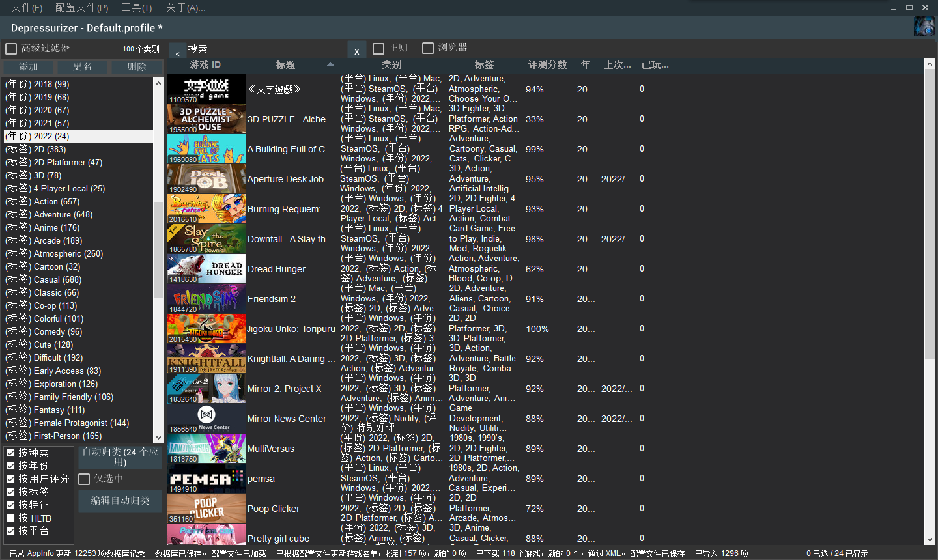
Task: Select the 3D Puzzle Alchemist House thumbnail
Action: pos(206,119)
